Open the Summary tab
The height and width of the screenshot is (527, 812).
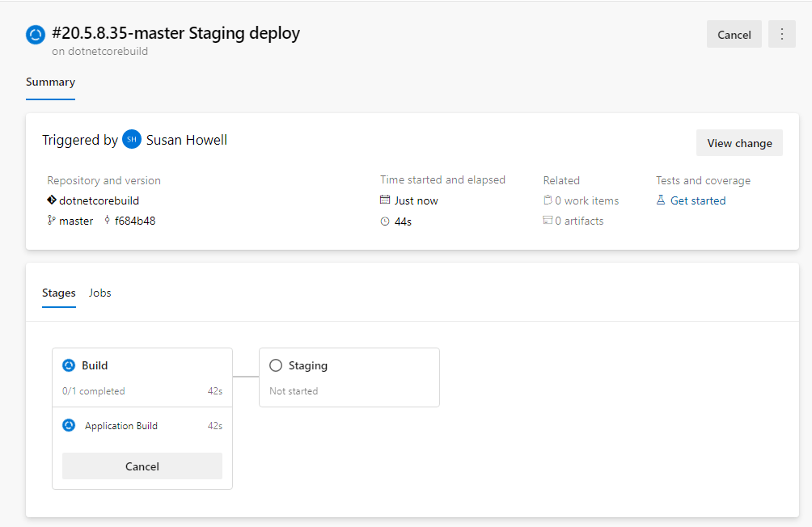(x=50, y=82)
